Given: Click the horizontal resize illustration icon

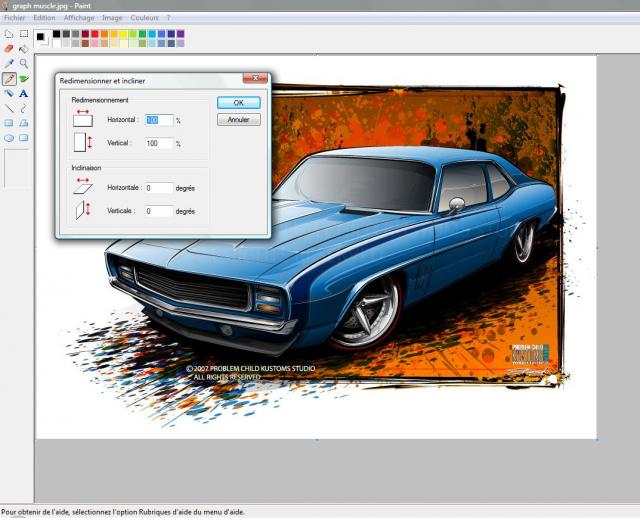Looking at the screenshot, I should 83,118.
